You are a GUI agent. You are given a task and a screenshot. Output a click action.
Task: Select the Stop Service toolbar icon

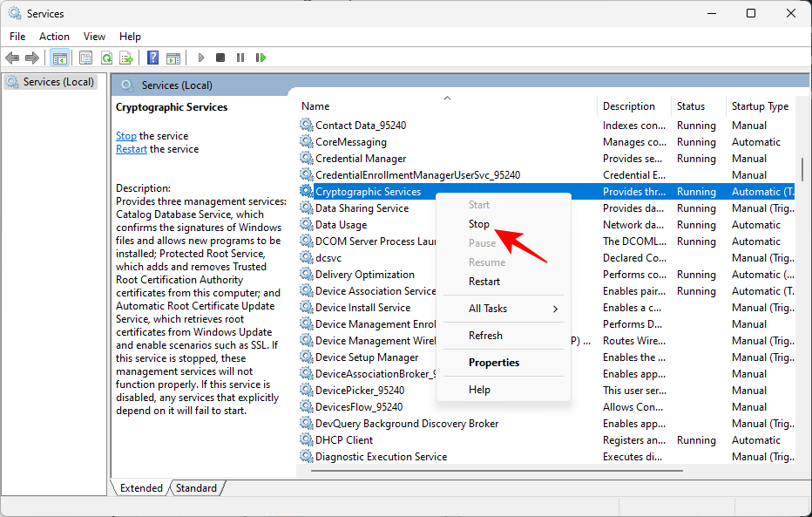click(220, 58)
